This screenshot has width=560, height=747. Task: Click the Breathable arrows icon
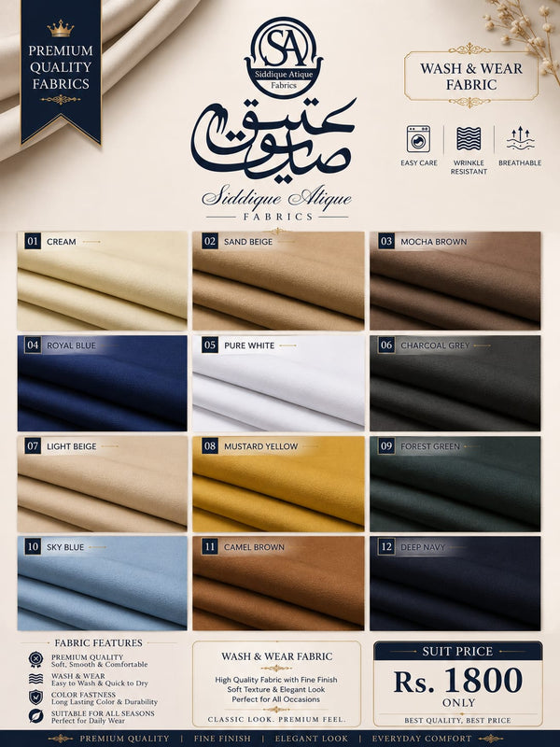[520, 138]
